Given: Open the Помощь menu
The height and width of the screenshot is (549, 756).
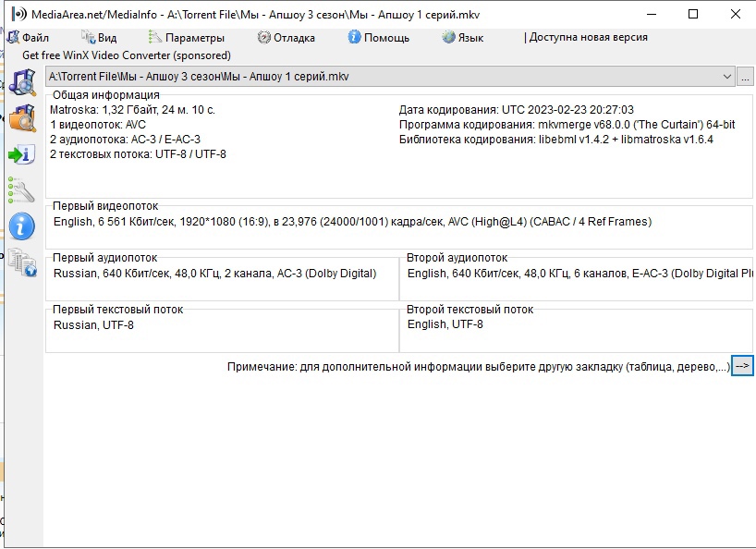Looking at the screenshot, I should tap(379, 38).
